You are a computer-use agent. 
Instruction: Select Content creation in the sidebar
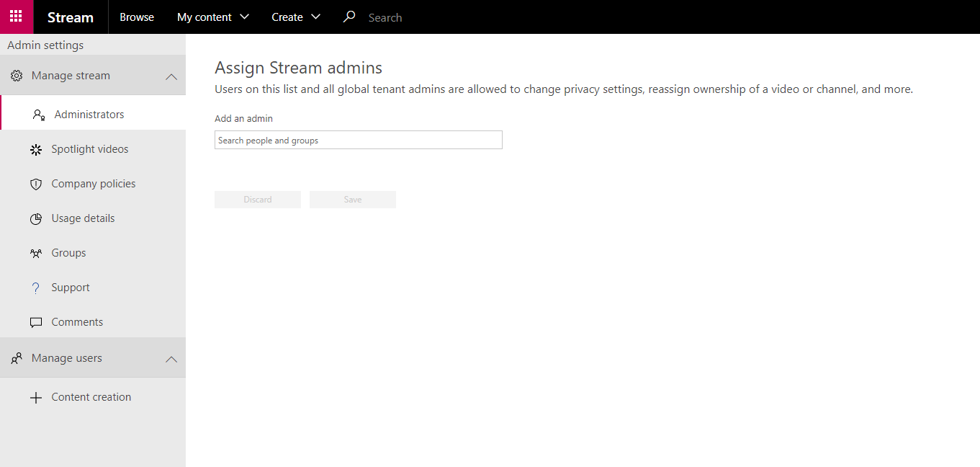click(x=93, y=397)
